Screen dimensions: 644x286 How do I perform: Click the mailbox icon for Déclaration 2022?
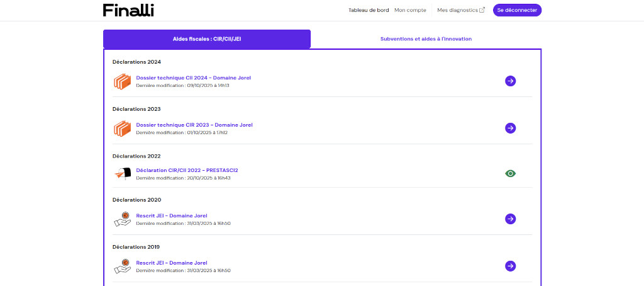point(122,174)
